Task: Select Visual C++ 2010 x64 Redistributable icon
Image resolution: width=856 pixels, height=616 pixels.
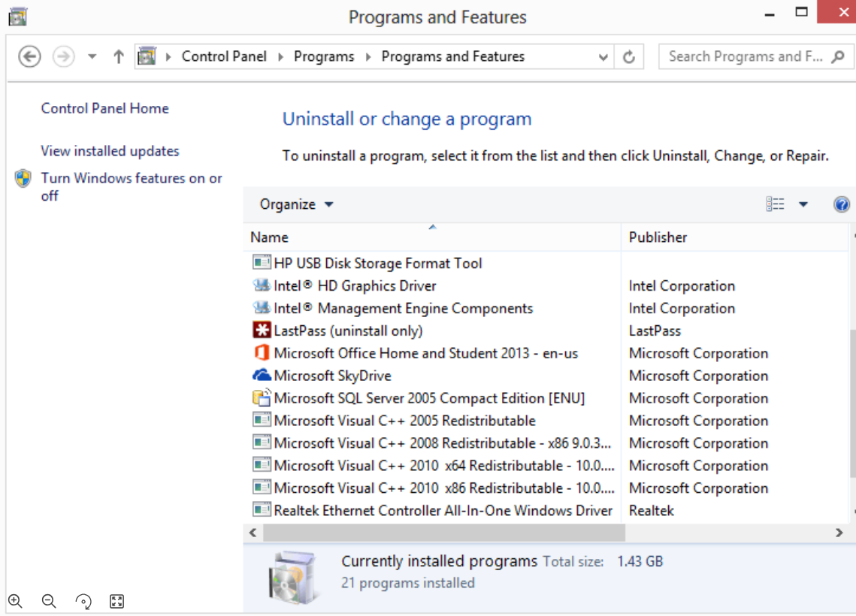Action: [x=262, y=464]
